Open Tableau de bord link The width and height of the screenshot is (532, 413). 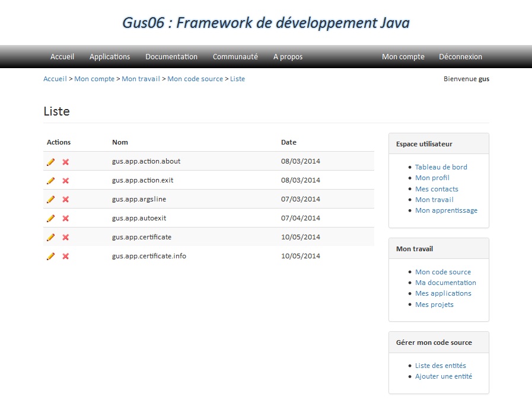[x=441, y=167]
